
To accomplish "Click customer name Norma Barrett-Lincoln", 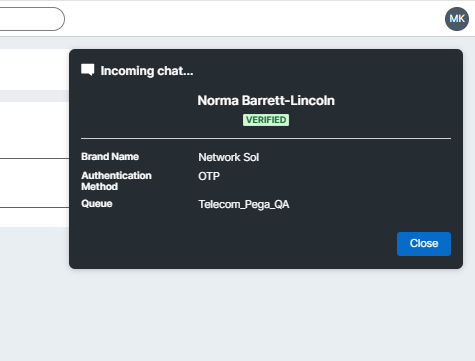I will coord(266,101).
